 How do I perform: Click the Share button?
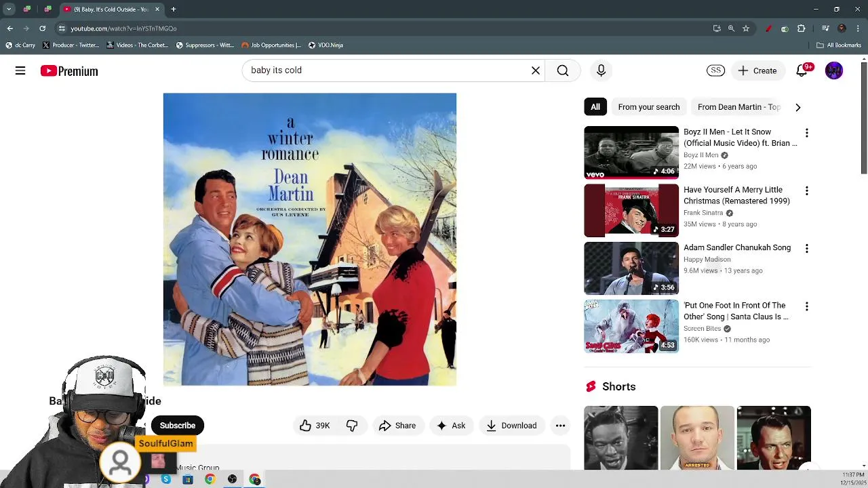coord(397,426)
